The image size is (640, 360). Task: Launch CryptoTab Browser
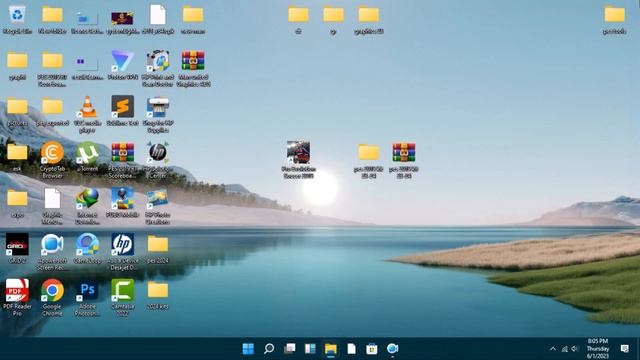coord(52,152)
